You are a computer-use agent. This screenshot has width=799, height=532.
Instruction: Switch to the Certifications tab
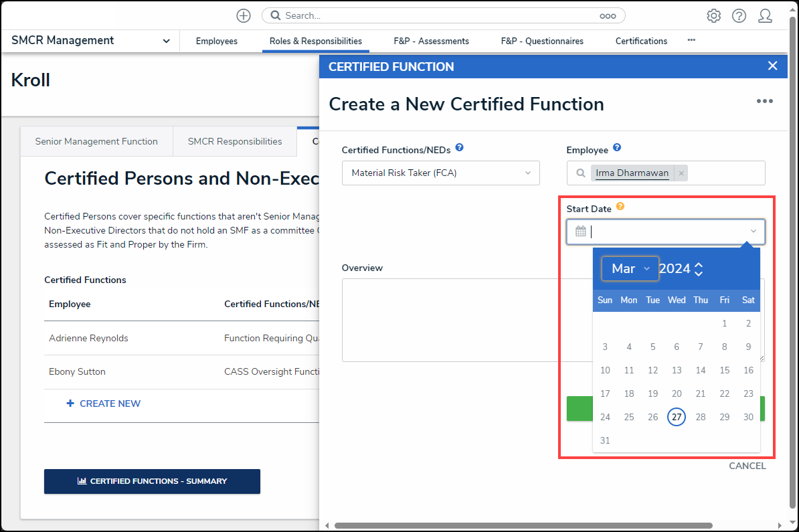tap(641, 41)
